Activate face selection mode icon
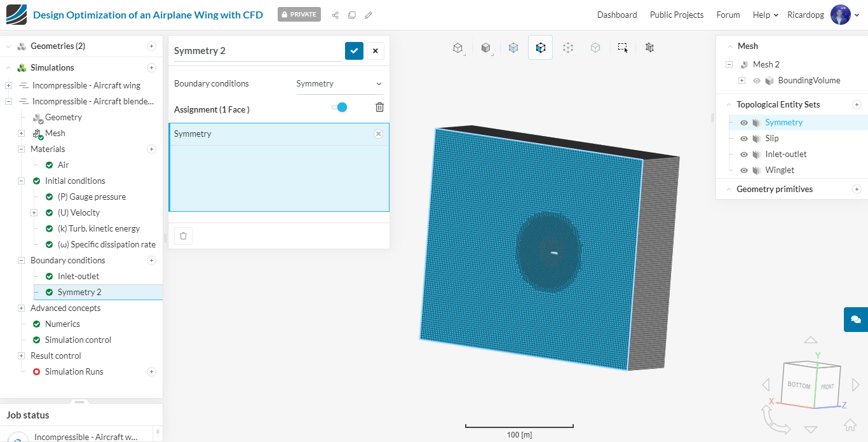Viewport: 868px width, 442px height. pos(540,48)
